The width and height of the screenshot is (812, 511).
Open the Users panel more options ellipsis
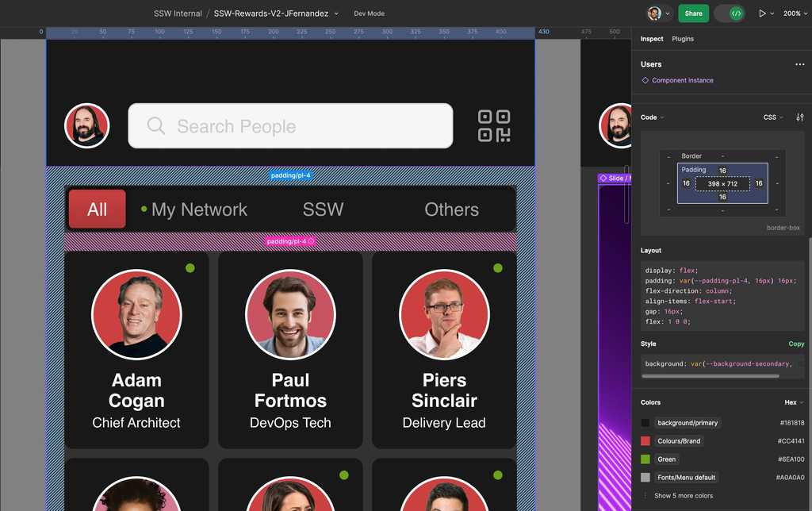click(799, 63)
